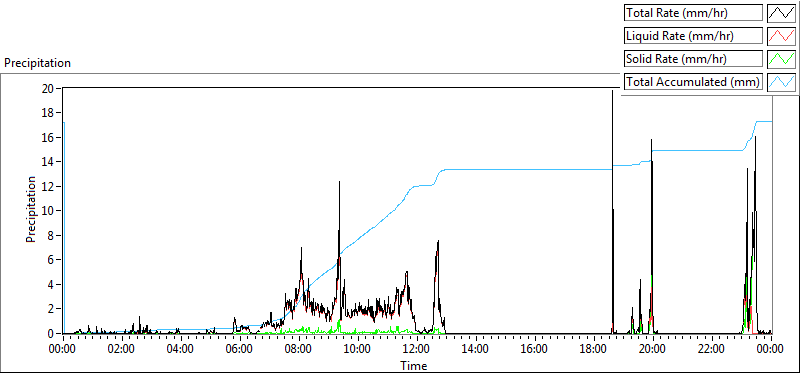Image resolution: width=800 pixels, height=373 pixels.
Task: Click the 22:00 time tick label
Action: (711, 350)
